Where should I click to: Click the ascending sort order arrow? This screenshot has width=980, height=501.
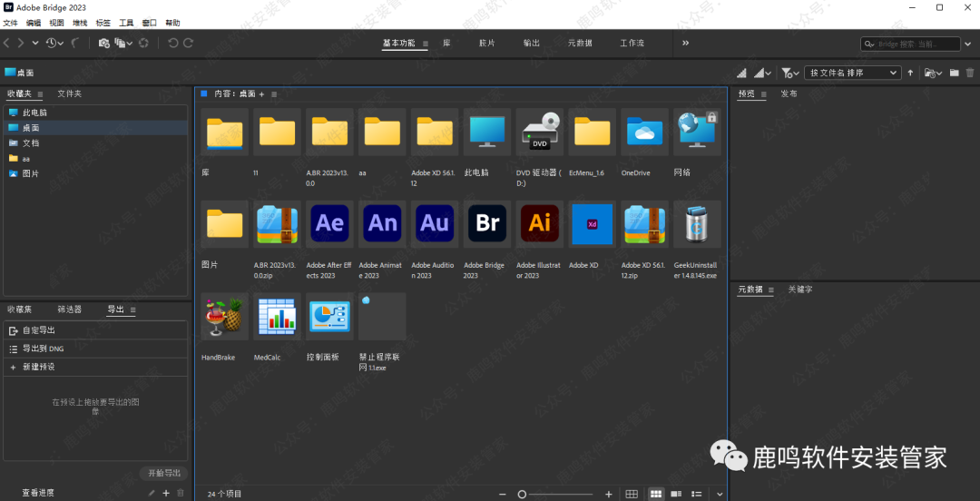pos(910,73)
